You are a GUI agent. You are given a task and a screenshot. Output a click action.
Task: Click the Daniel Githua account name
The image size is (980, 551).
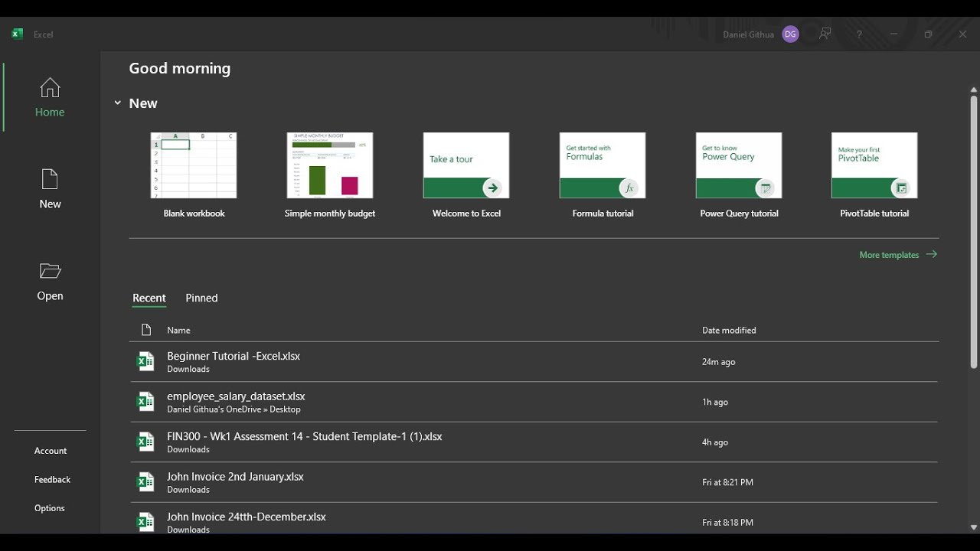[748, 34]
